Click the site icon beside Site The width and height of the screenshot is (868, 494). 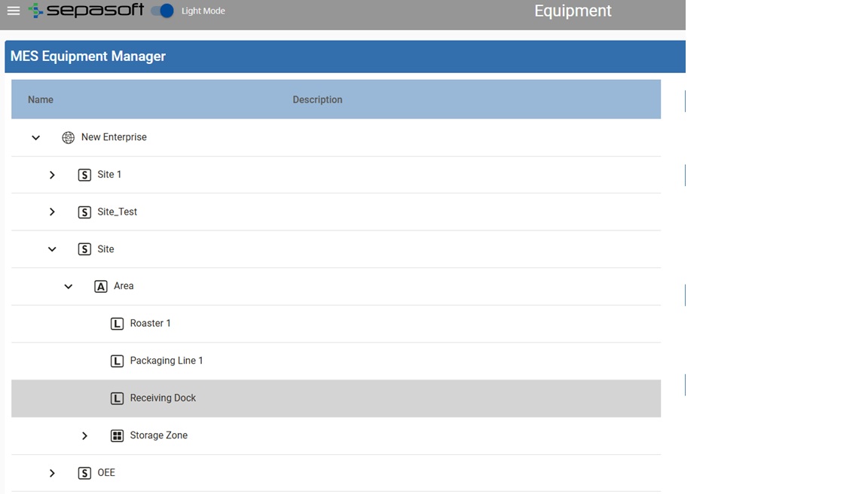(x=84, y=249)
